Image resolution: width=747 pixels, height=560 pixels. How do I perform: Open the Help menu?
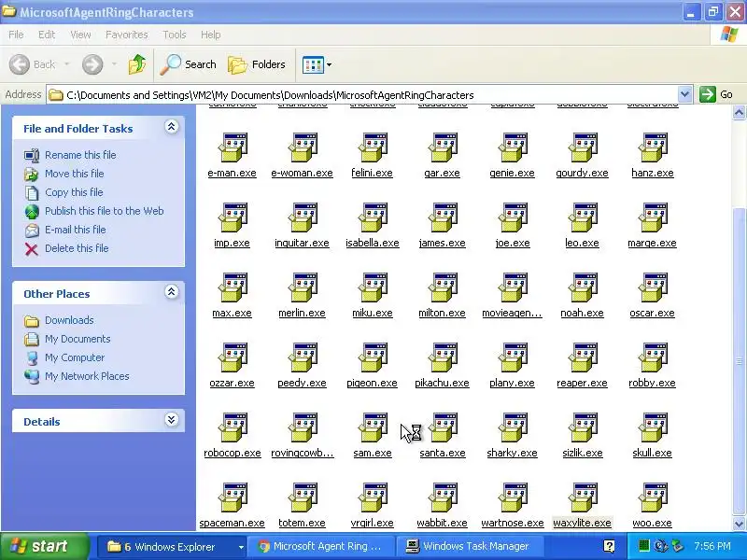click(211, 35)
